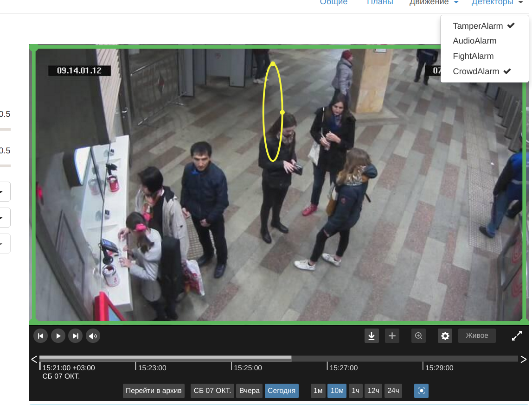The width and height of the screenshot is (532, 405).
Task: Toggle the speaker sound icon
Action: [93, 336]
